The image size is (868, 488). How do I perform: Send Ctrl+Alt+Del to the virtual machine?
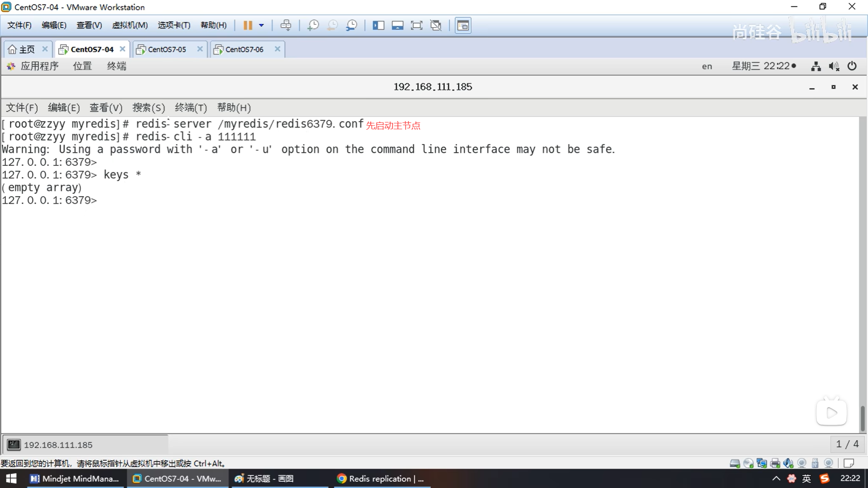286,25
